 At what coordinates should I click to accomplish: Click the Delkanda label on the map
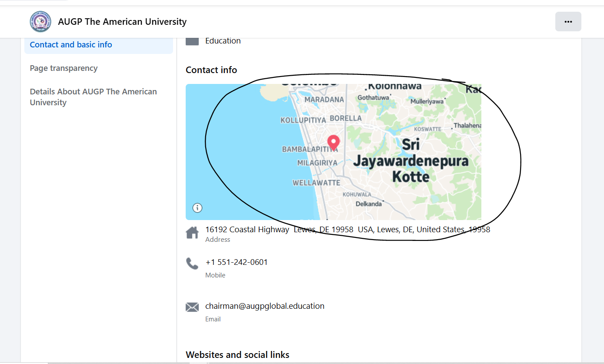(369, 204)
